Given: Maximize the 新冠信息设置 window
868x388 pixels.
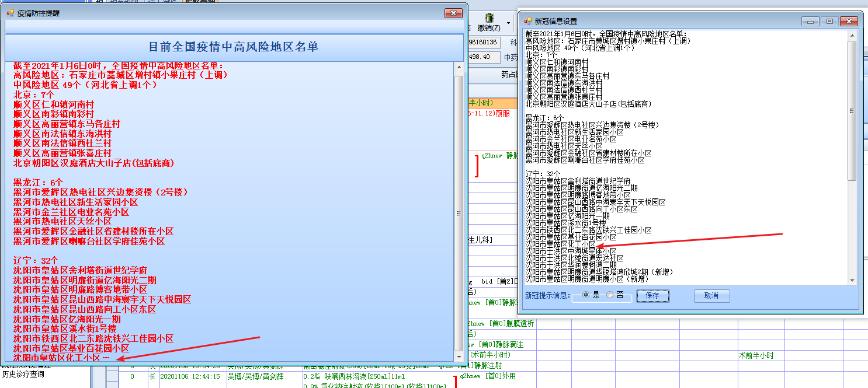Looking at the screenshot, I should 829,21.
